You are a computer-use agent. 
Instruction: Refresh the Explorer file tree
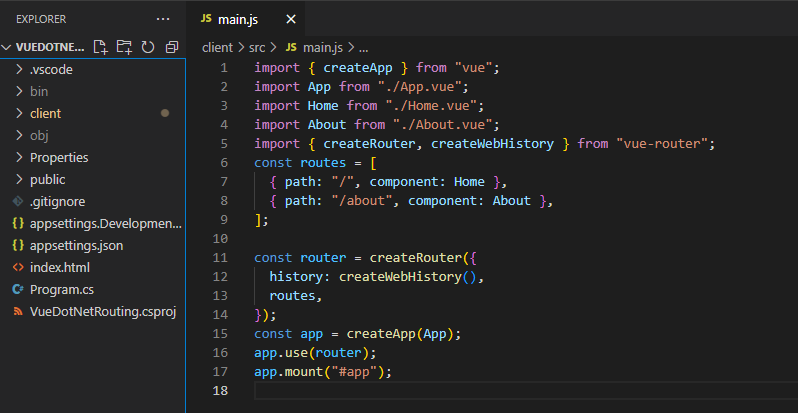tap(148, 47)
